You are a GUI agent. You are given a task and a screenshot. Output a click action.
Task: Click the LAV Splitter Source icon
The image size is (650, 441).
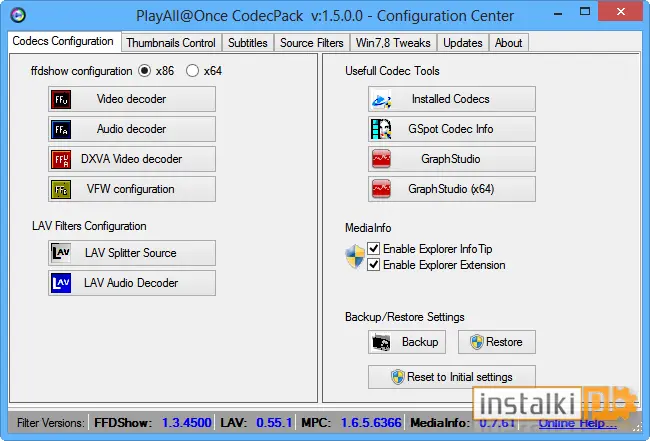61,253
